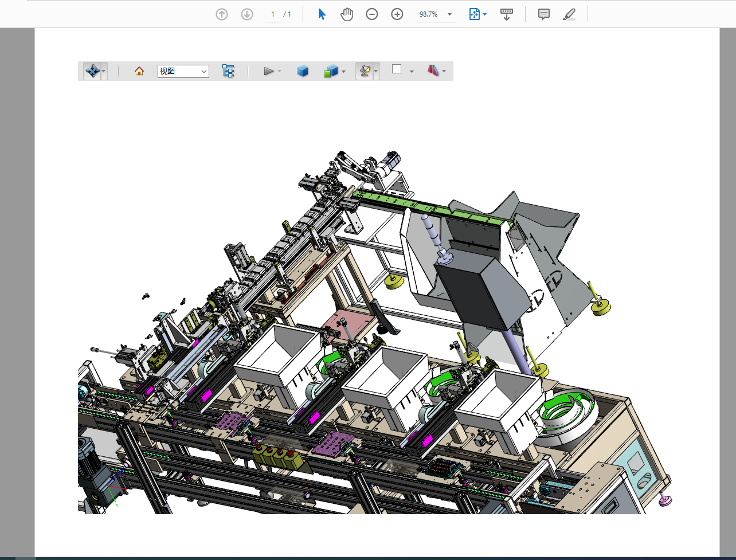736x560 pixels.
Task: Select the highlighter pen tool
Action: 569,14
